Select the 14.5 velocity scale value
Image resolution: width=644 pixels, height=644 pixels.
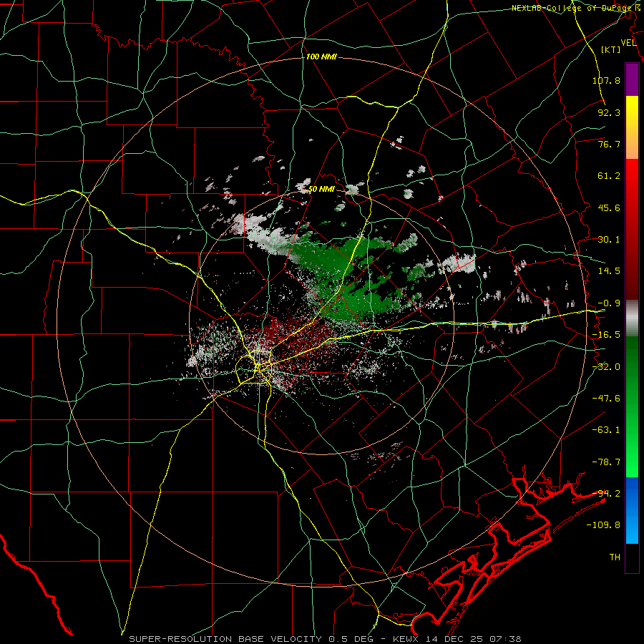609,271
